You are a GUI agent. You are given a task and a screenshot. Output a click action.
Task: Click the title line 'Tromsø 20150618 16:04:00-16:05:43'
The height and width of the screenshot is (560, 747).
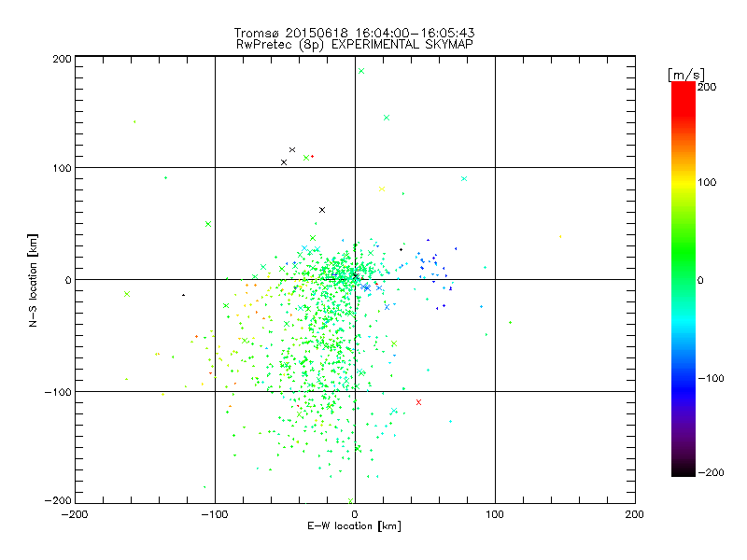355,33
